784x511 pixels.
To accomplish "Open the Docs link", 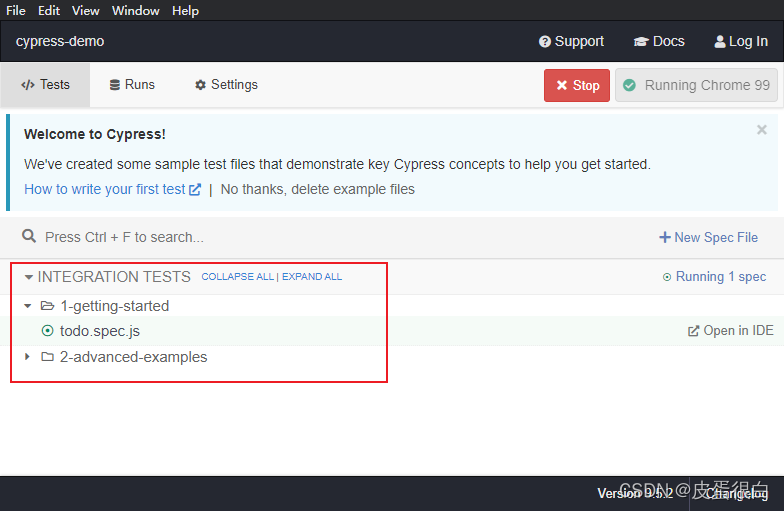I will pyautogui.click(x=659, y=41).
